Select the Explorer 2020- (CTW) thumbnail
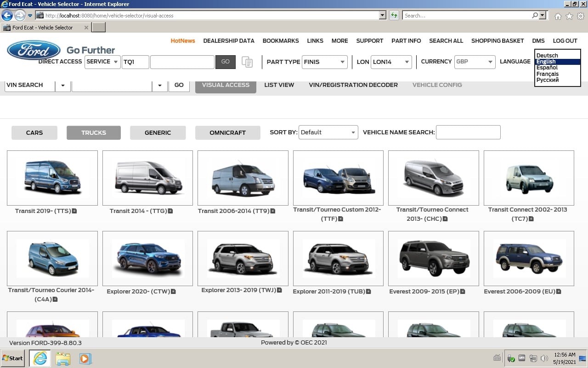Image resolution: width=588 pixels, height=368 pixels. tap(147, 259)
